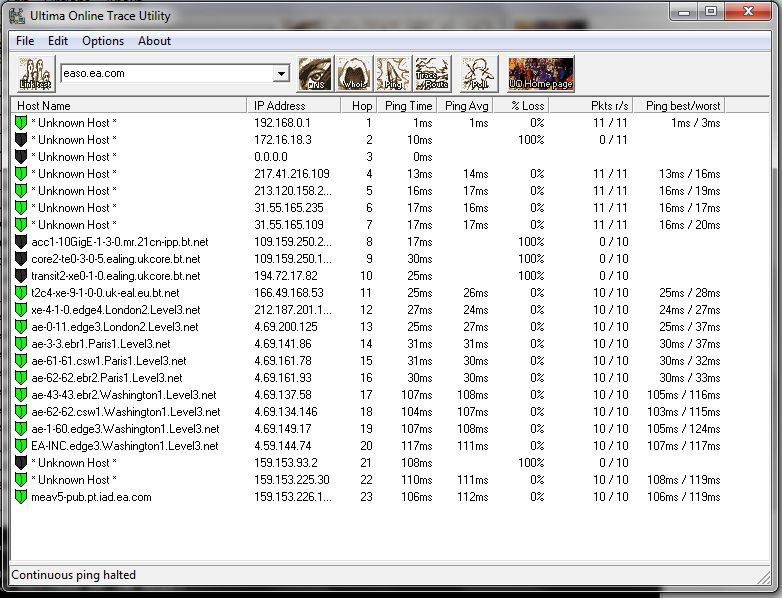The width and height of the screenshot is (782, 598).
Task: Run a DNS lookup with the DNS icon
Action: [315, 74]
